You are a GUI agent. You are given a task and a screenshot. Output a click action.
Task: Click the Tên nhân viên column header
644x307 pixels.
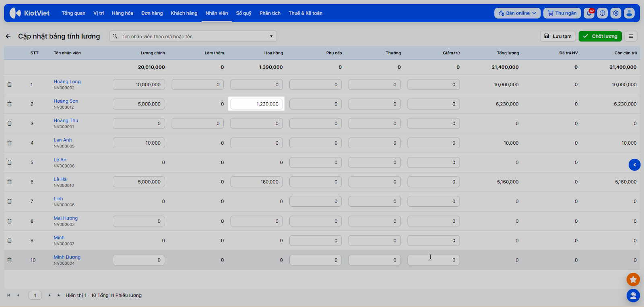tap(67, 53)
